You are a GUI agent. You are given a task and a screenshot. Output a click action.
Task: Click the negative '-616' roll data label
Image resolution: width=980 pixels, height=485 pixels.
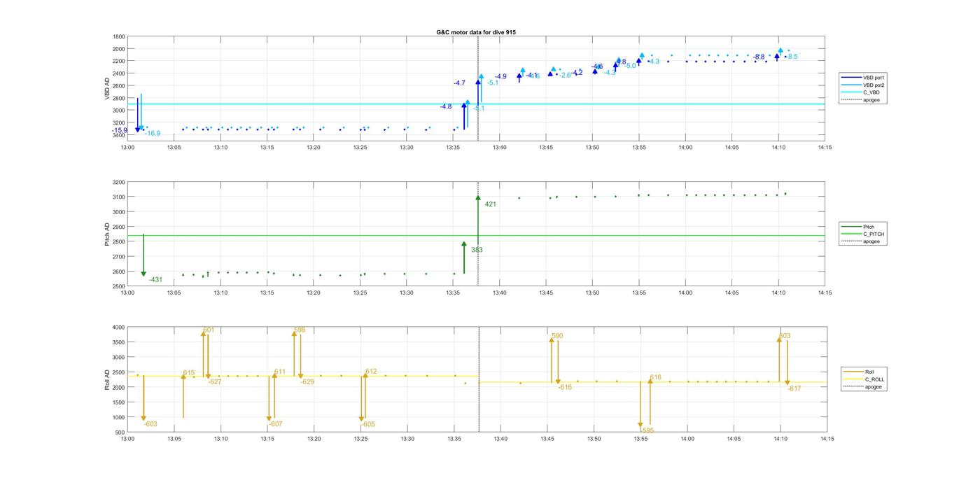tap(565, 387)
